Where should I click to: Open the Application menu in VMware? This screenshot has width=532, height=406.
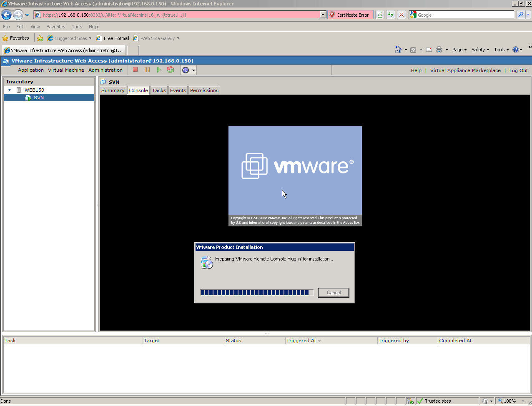[x=31, y=70]
